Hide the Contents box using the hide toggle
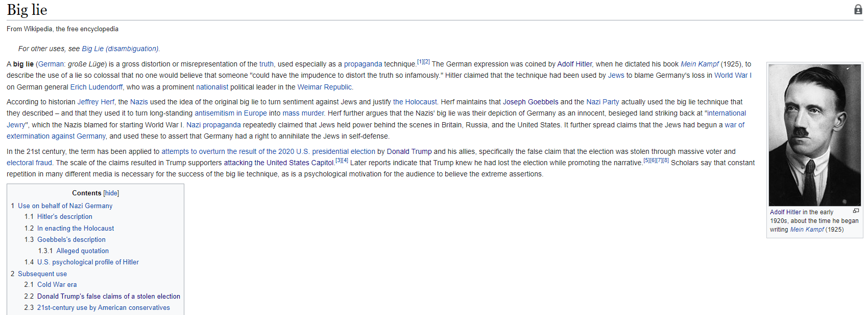This screenshot has height=315, width=868. [111, 193]
